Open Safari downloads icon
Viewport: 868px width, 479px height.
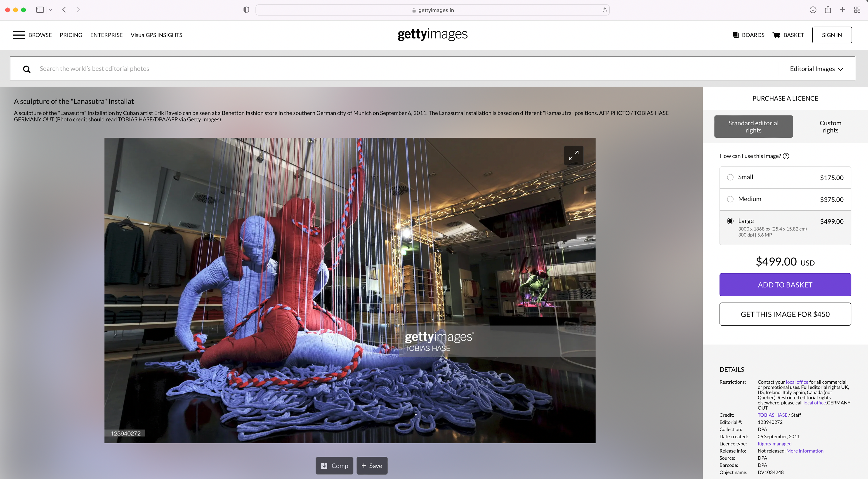click(x=813, y=10)
